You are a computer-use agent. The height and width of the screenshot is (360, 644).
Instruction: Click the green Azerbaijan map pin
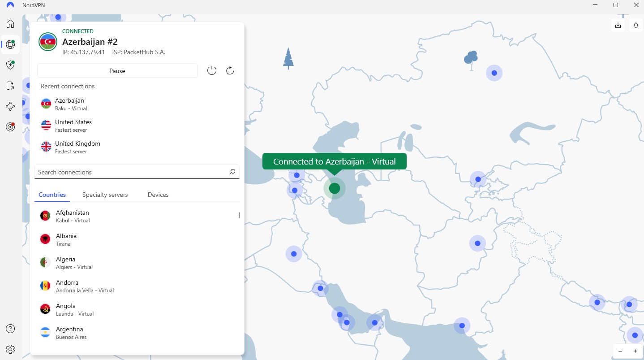tap(335, 188)
